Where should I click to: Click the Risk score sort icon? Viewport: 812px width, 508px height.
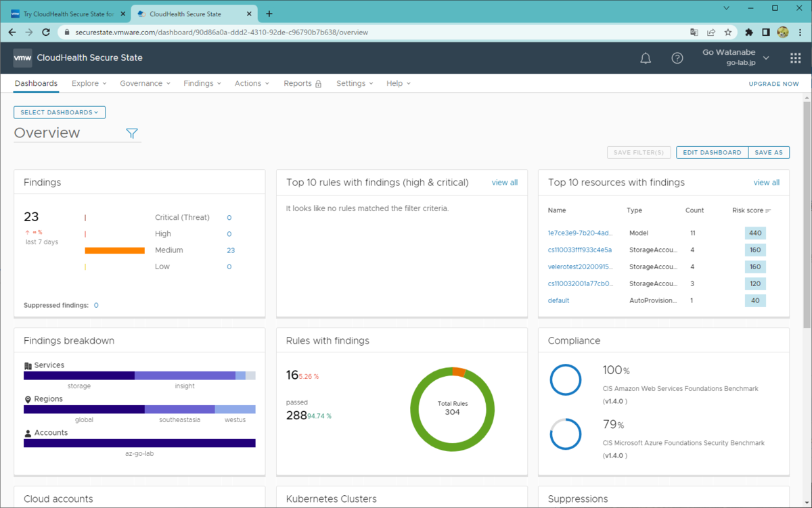768,210
